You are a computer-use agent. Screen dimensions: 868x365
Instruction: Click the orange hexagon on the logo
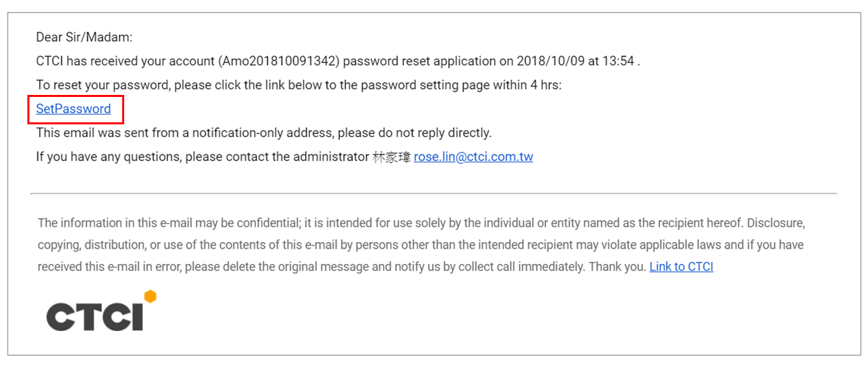tap(150, 296)
